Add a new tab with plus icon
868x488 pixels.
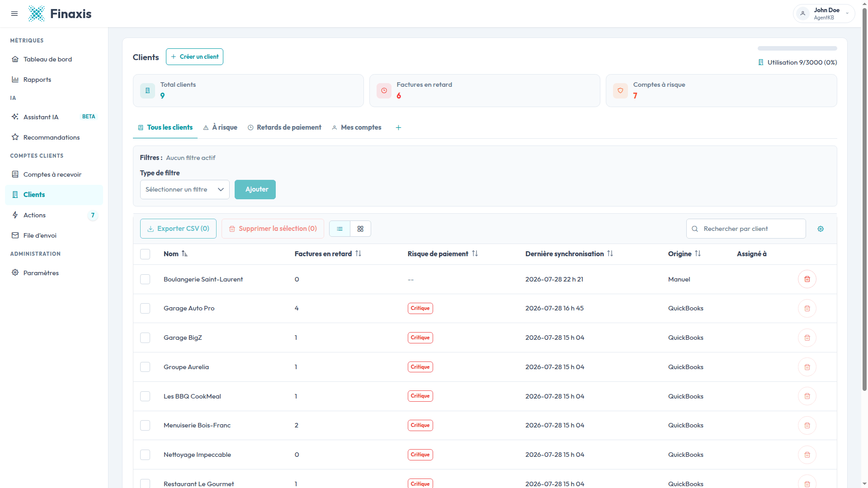tap(398, 127)
